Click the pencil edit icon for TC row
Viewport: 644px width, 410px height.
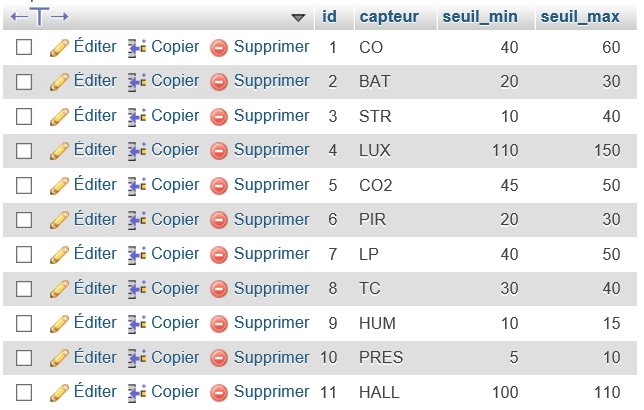coord(59,289)
